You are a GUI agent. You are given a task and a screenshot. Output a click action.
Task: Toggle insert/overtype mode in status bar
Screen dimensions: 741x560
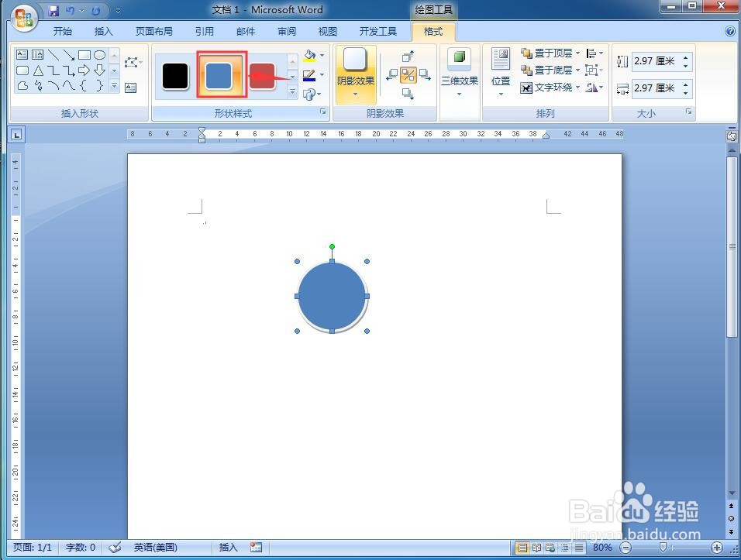(228, 548)
